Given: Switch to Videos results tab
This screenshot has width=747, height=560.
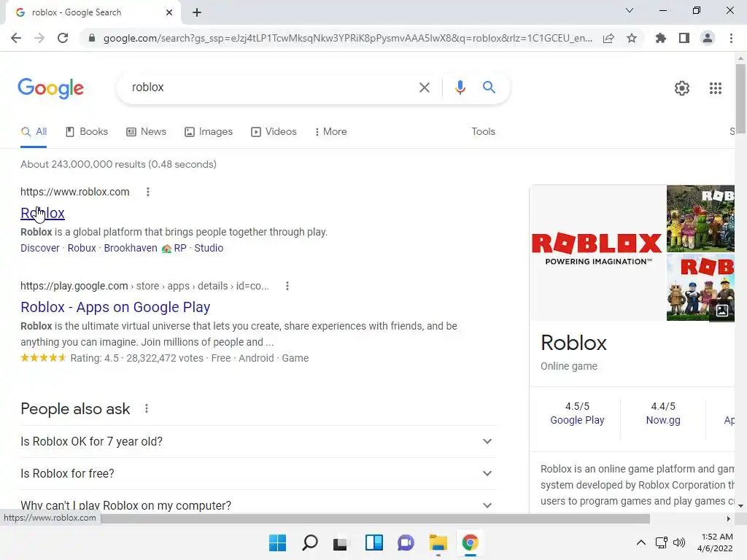Looking at the screenshot, I should pyautogui.click(x=274, y=131).
